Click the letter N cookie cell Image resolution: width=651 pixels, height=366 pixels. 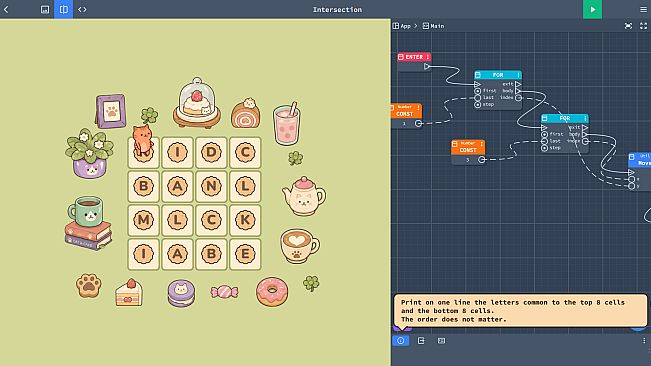click(211, 186)
